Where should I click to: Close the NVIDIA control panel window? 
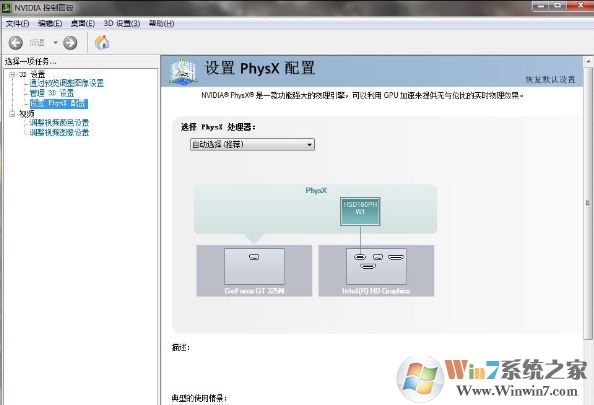point(580,6)
